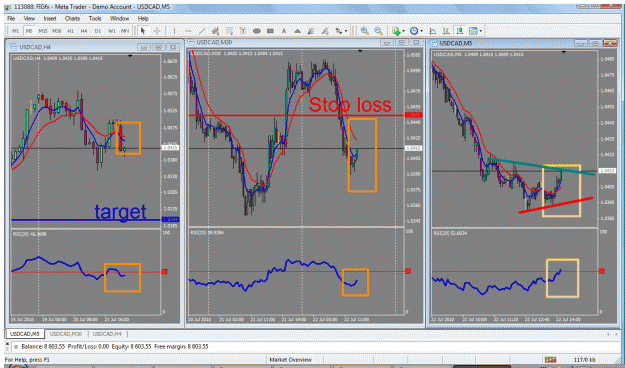This screenshot has height=368, width=625.
Task: Click the USDCAD,M30 window icon
Action: (191, 42)
